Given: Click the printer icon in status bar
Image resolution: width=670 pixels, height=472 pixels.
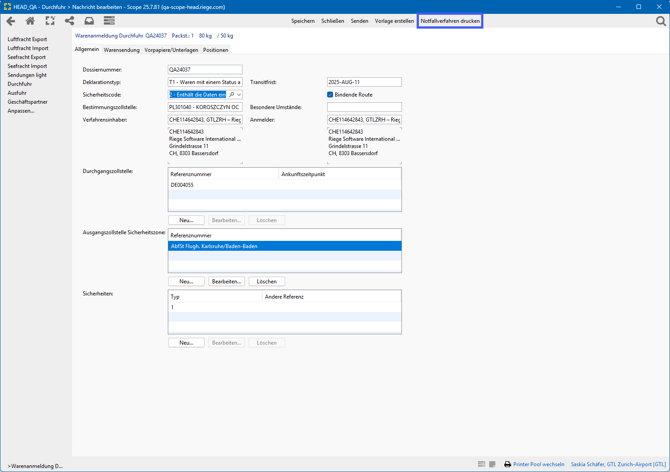Looking at the screenshot, I should tap(507, 464).
